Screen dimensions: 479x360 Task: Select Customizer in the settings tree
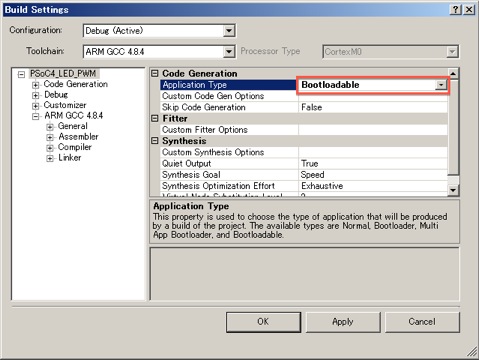[x=65, y=105]
